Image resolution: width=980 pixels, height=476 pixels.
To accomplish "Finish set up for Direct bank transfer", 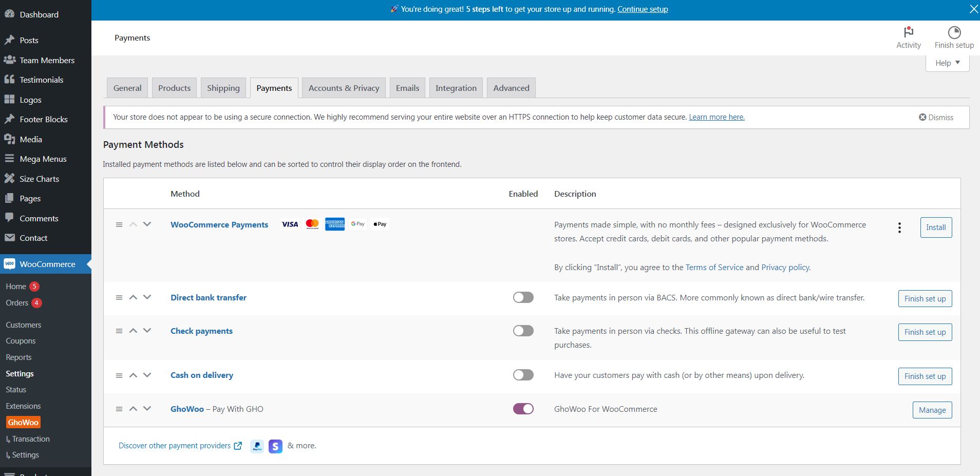I will click(x=925, y=299).
